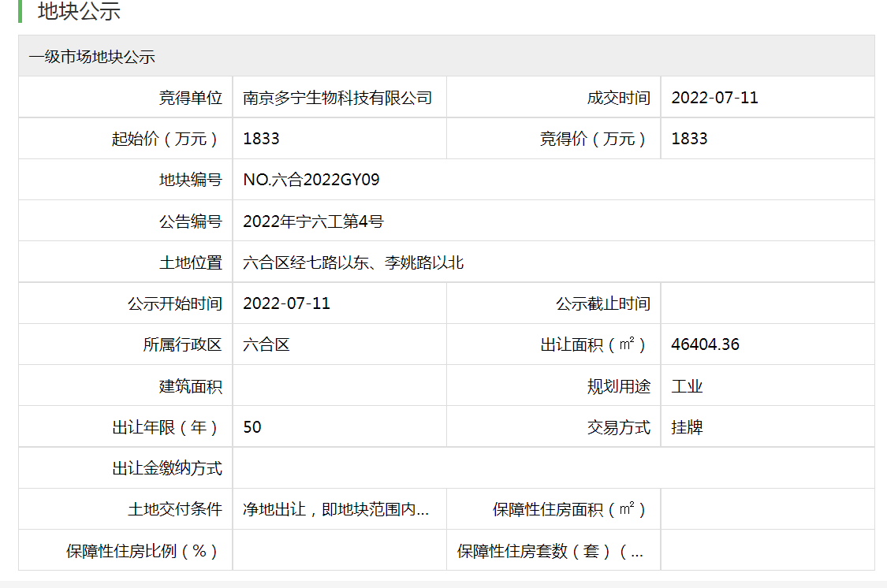Click the 公告编号 label
Image resolution: width=887 pixels, height=588 pixels.
click(x=190, y=221)
